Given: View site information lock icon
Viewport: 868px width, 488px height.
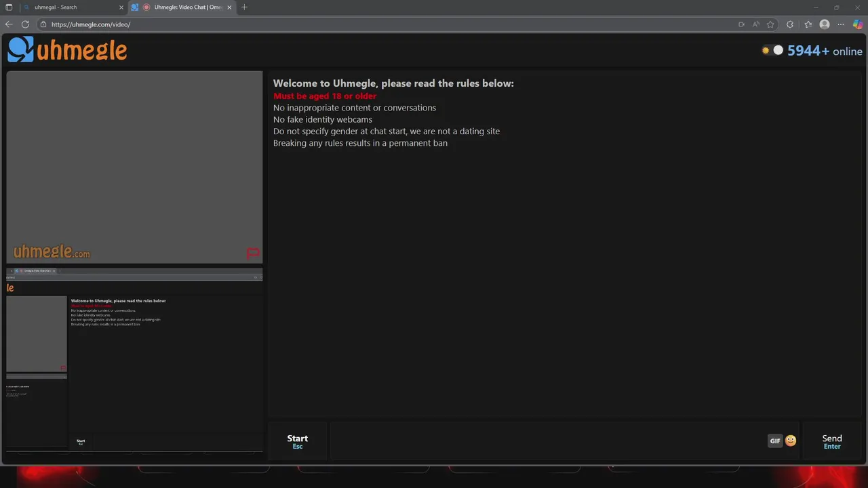Looking at the screenshot, I should click(43, 24).
